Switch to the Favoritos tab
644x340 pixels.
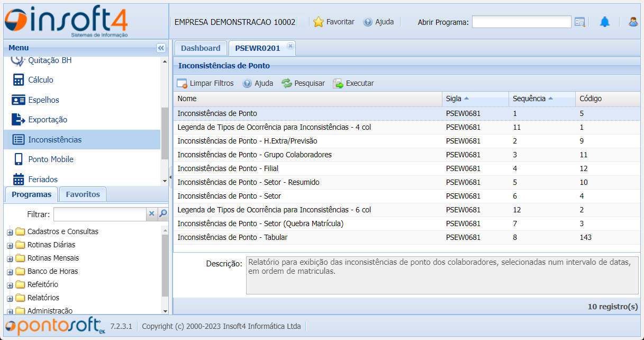83,194
